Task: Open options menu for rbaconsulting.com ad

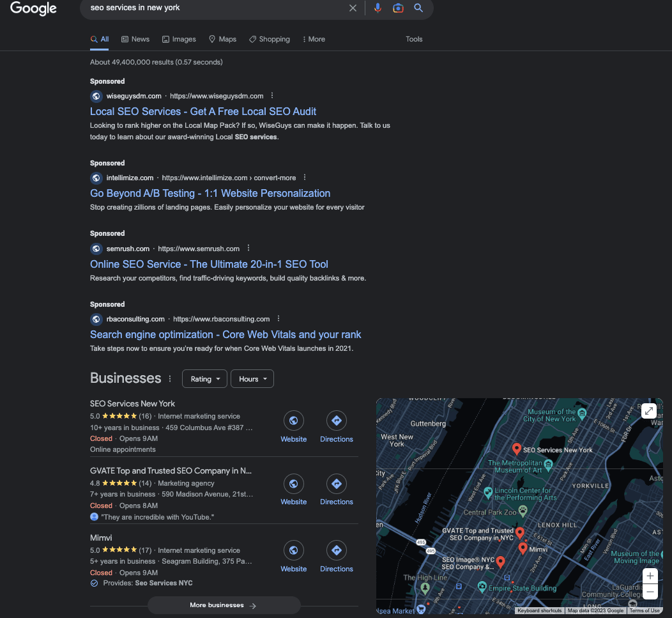Action: click(x=279, y=319)
